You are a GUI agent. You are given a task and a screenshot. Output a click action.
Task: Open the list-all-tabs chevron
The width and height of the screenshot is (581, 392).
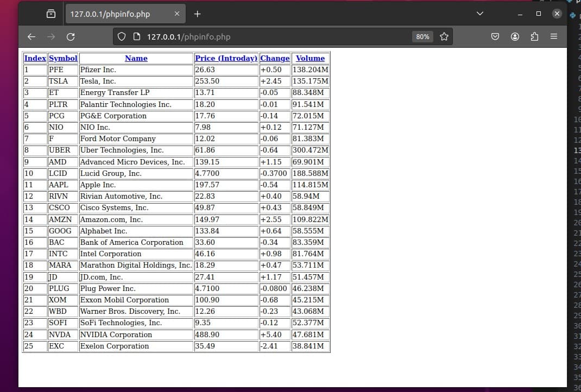(x=479, y=13)
